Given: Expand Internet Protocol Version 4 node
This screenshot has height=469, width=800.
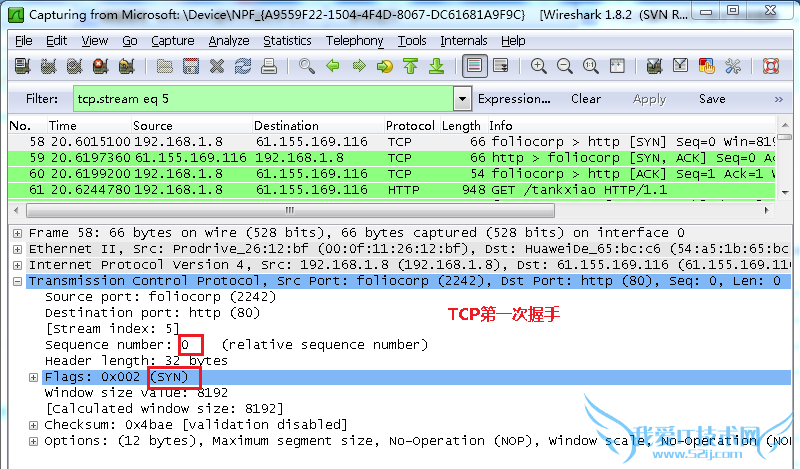Looking at the screenshot, I should [17, 265].
